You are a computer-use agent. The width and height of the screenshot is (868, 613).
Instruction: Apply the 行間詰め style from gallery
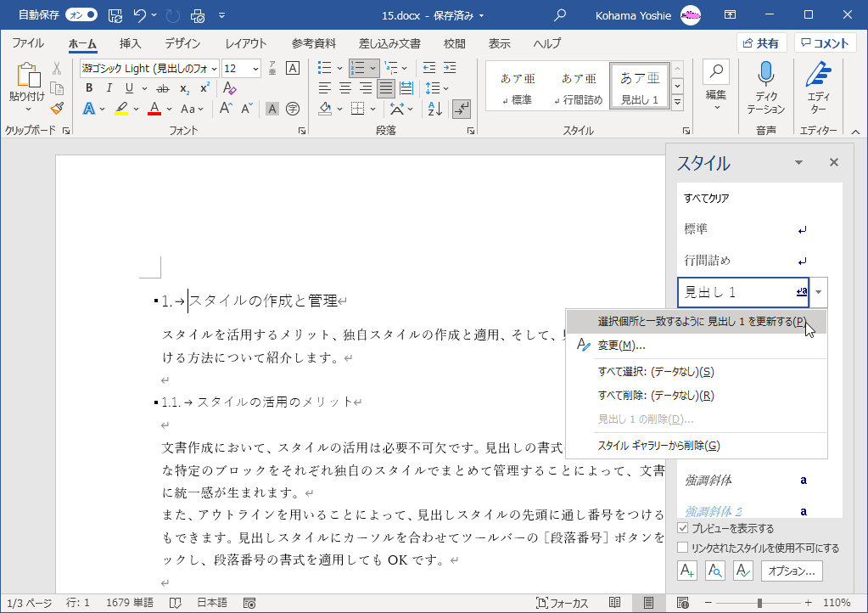point(579,88)
